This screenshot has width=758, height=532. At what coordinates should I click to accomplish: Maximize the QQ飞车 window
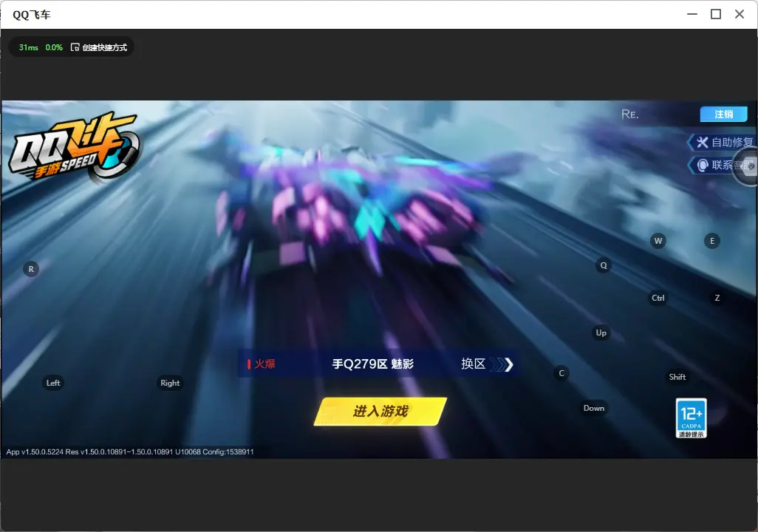[x=716, y=14]
